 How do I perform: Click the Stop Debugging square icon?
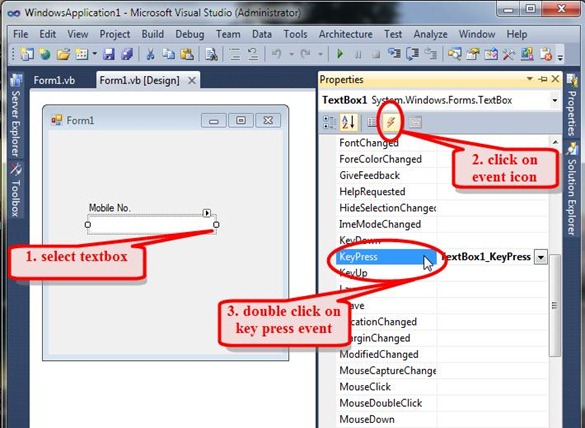coord(376,54)
